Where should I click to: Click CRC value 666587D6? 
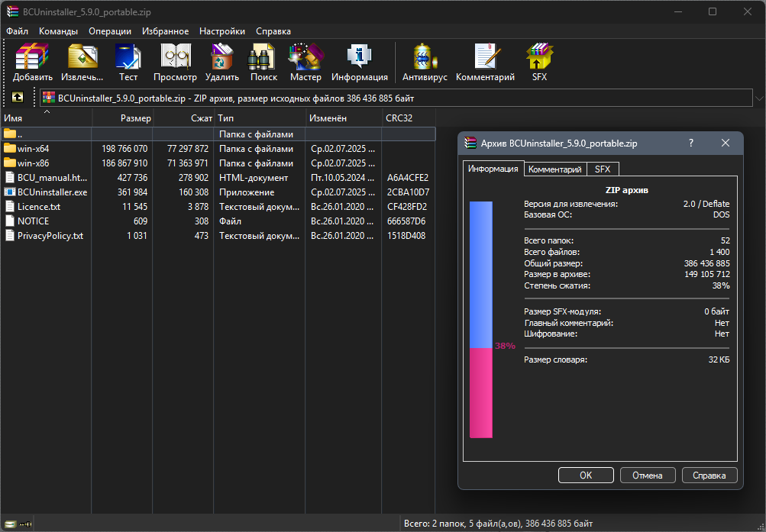[x=406, y=221]
